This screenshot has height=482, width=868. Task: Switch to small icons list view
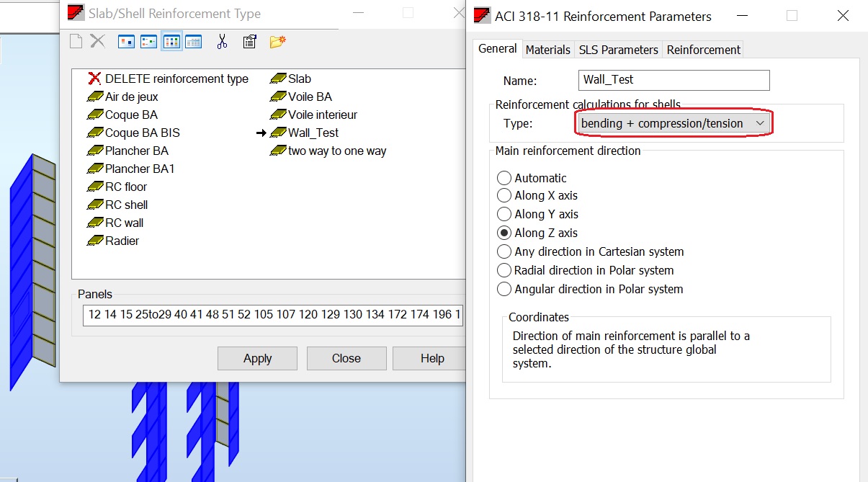(x=148, y=41)
